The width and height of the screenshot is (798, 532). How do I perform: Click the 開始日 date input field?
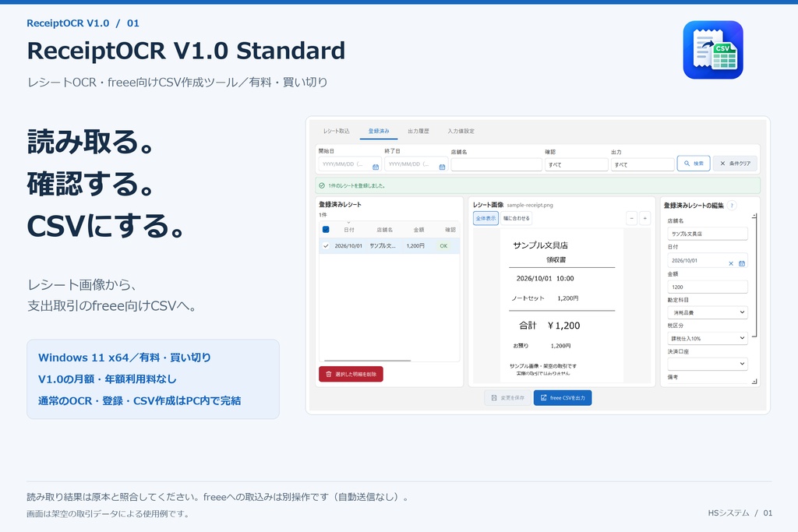(350, 164)
